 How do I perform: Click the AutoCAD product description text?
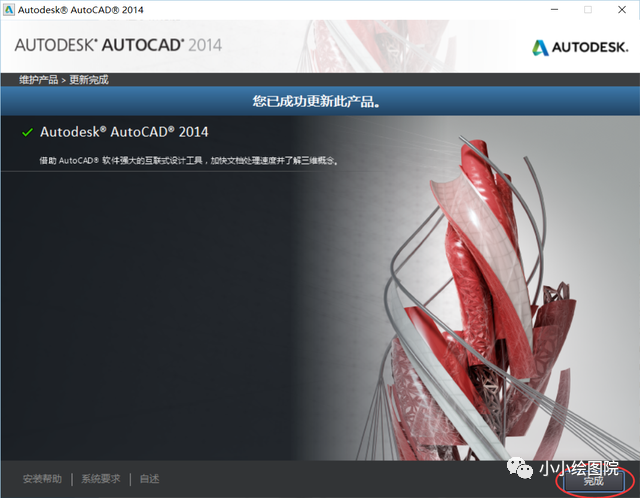click(x=189, y=160)
